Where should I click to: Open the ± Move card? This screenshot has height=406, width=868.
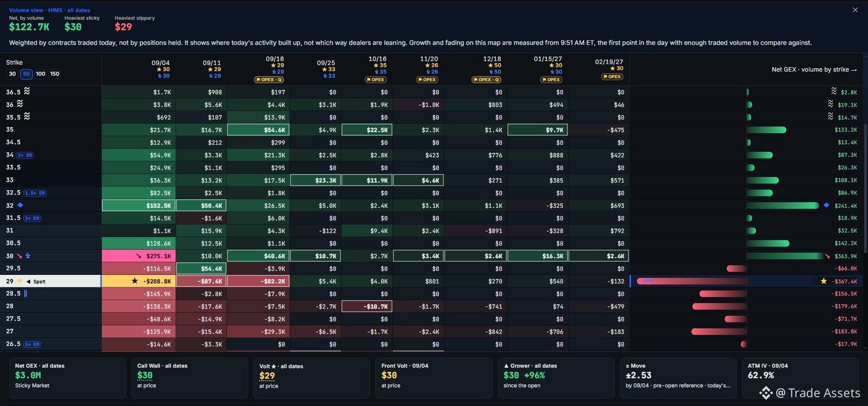[x=678, y=378]
